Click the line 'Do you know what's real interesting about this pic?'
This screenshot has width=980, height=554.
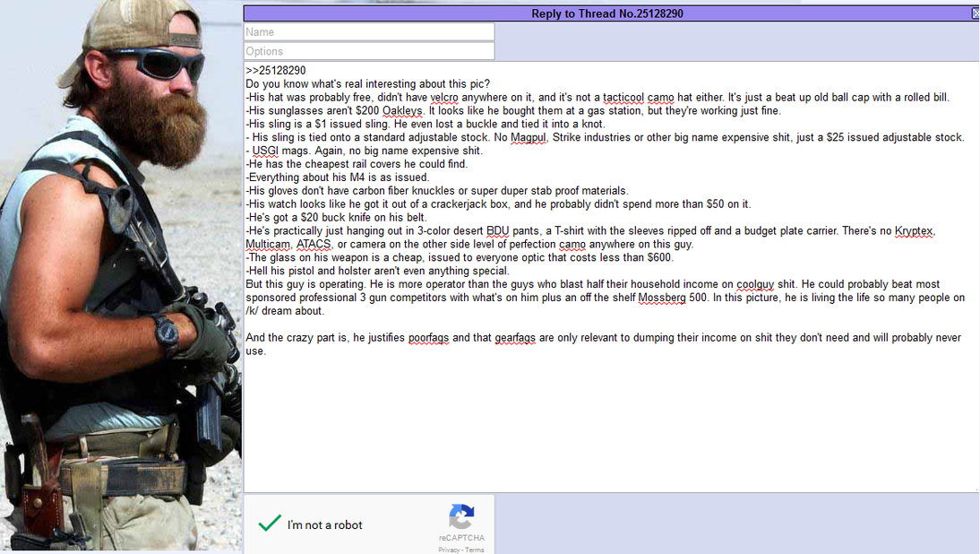[367, 83]
